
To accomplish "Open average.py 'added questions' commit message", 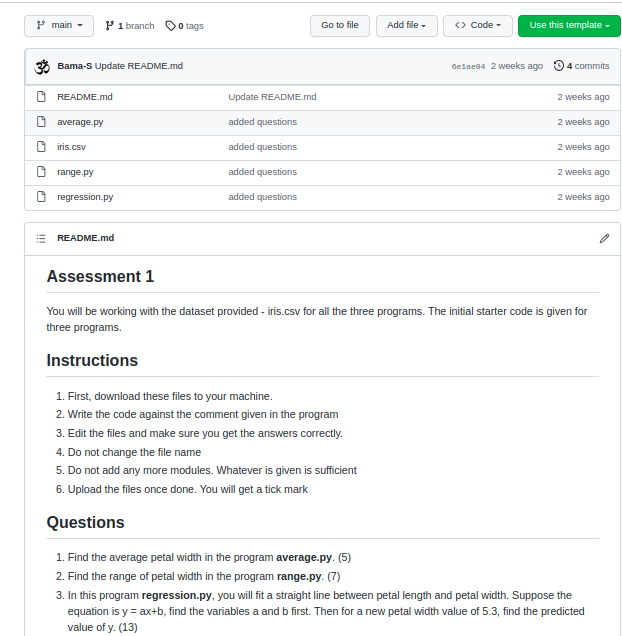I will pyautogui.click(x=262, y=122).
